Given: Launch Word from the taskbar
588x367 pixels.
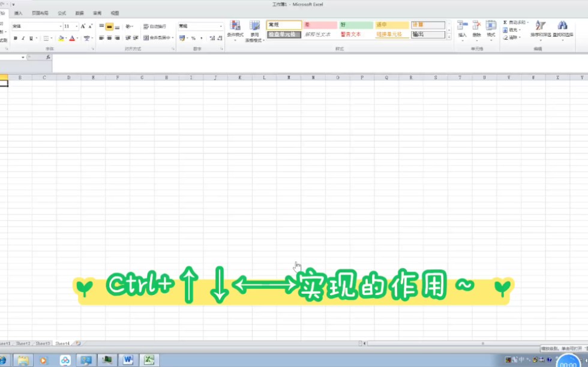Looking at the screenshot, I should (128, 359).
